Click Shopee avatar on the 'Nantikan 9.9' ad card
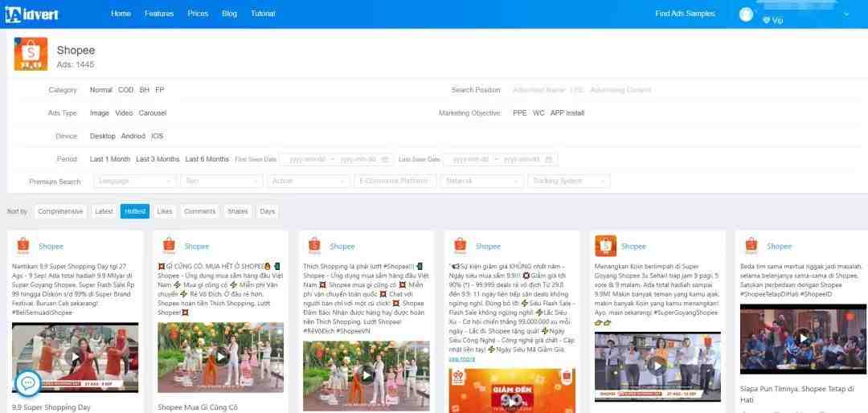 [23, 245]
